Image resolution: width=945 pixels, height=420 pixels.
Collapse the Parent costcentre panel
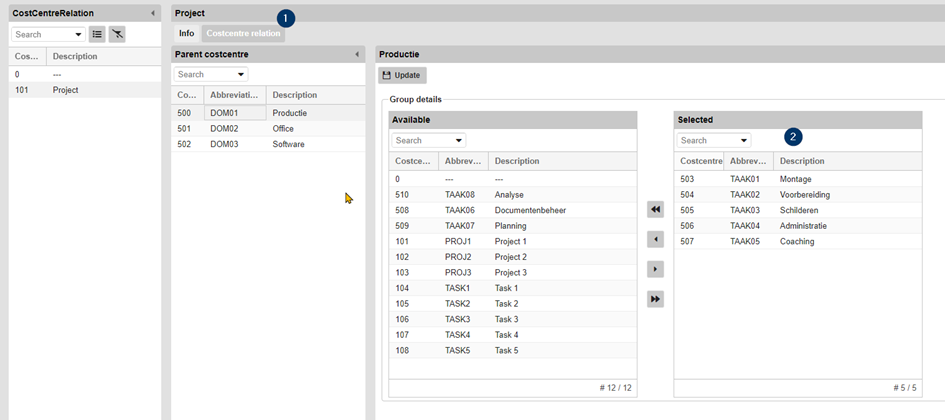click(357, 54)
